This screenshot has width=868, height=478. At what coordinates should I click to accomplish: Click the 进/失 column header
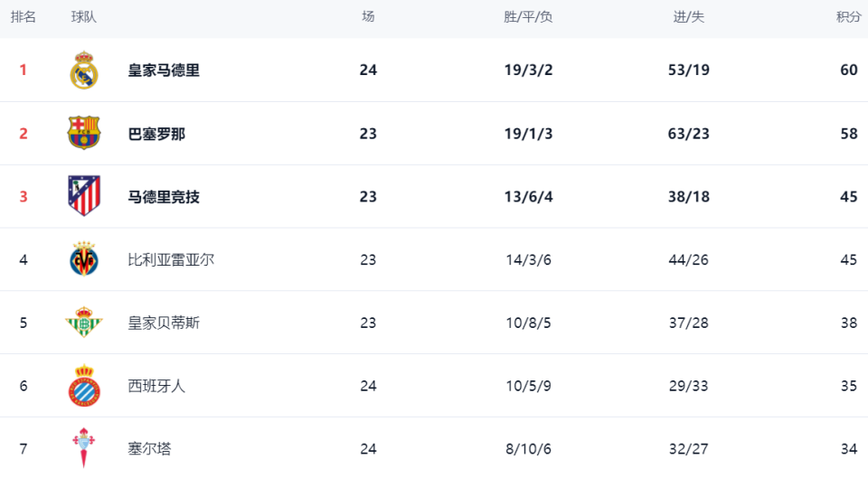pos(689,17)
